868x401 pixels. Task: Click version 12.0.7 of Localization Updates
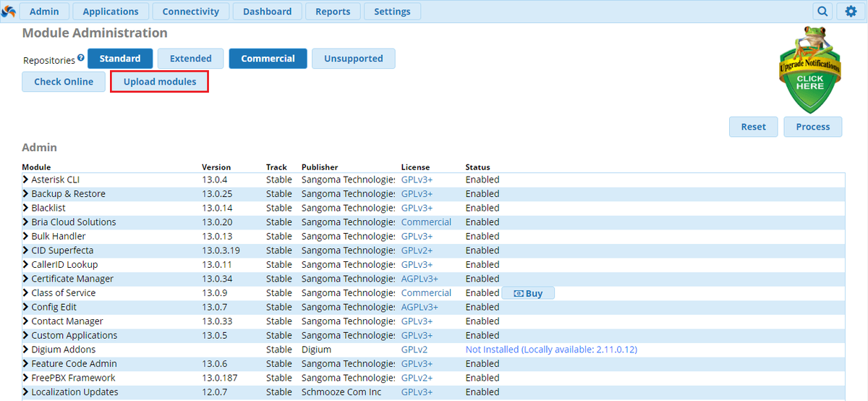[x=214, y=392]
